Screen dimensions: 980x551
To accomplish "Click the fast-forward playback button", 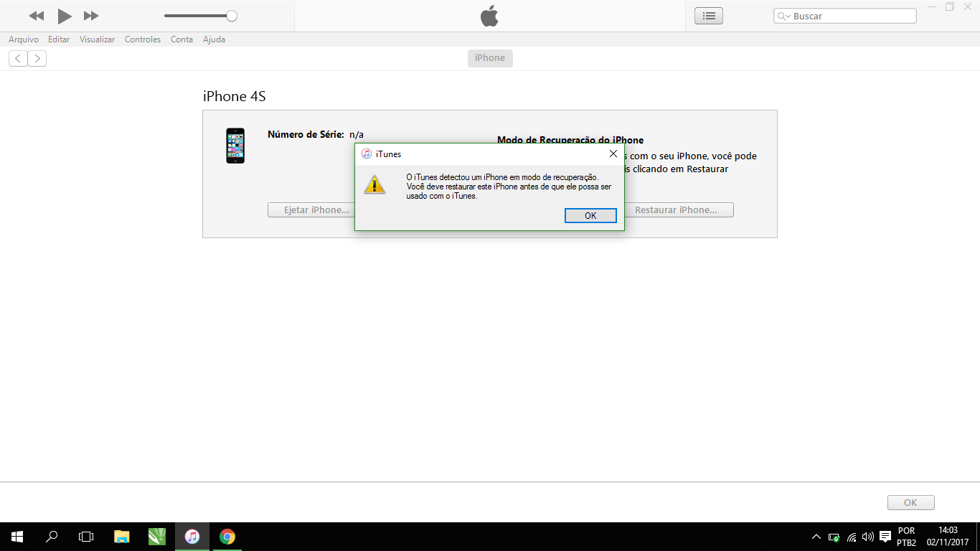I will click(91, 16).
